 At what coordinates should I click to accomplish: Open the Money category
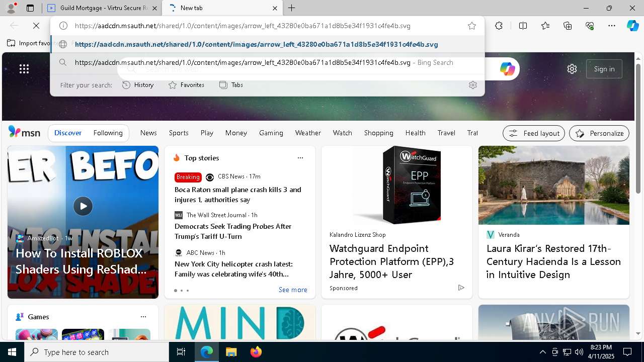click(236, 133)
